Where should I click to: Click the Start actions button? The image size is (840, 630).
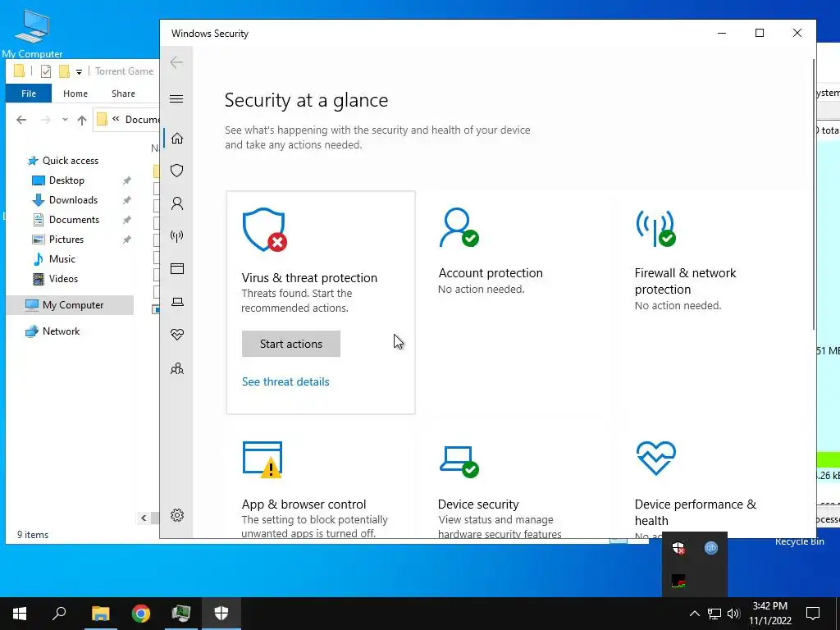click(x=291, y=344)
